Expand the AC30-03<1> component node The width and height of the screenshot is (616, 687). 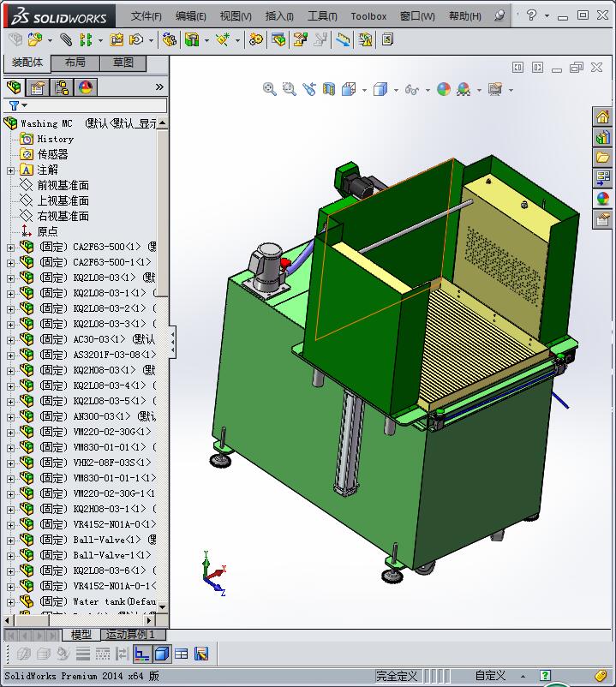pos(10,340)
